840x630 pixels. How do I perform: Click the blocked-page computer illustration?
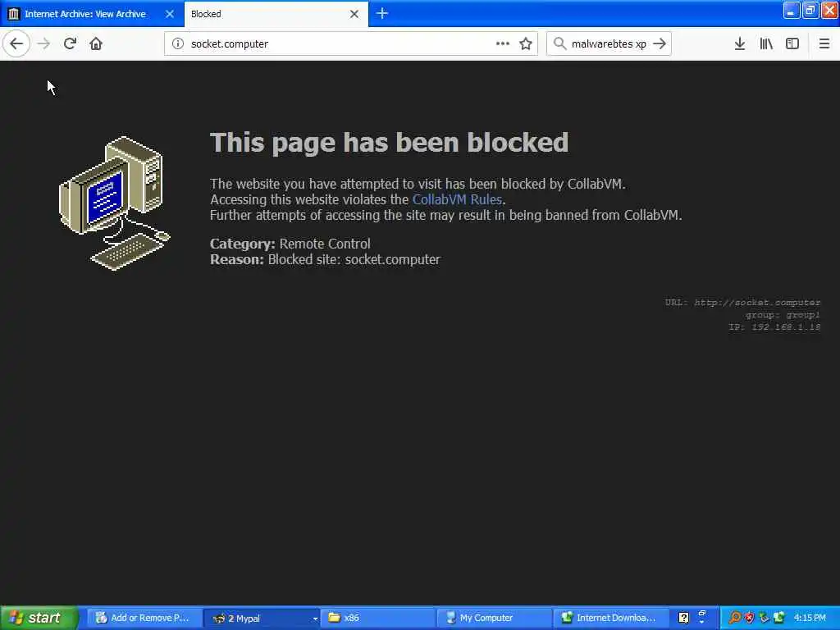(x=115, y=203)
